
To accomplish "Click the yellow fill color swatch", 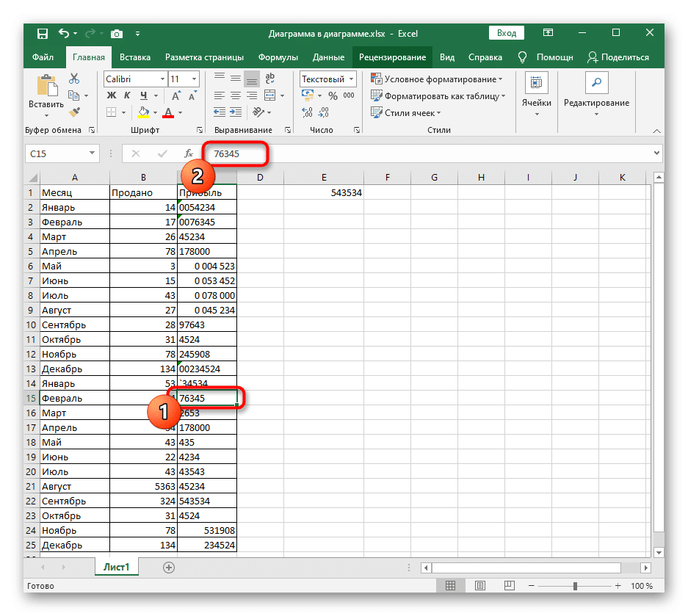I will click(x=144, y=112).
